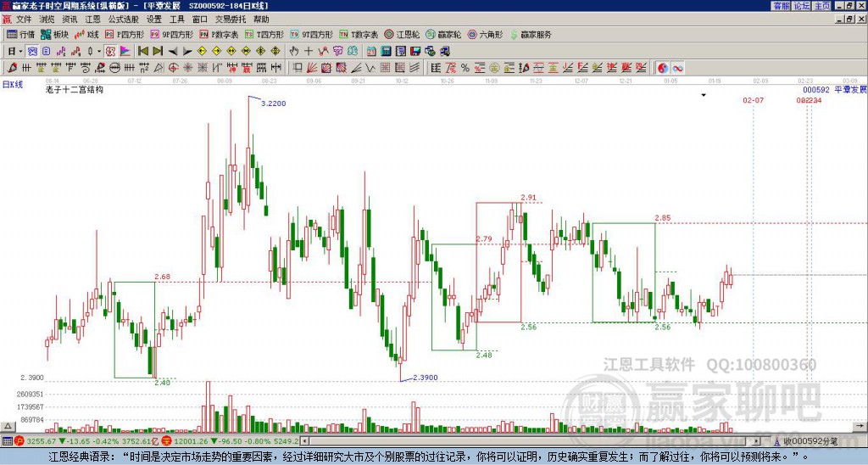Open the T数字表 tool
The width and height of the screenshot is (868, 465).
pos(359,34)
